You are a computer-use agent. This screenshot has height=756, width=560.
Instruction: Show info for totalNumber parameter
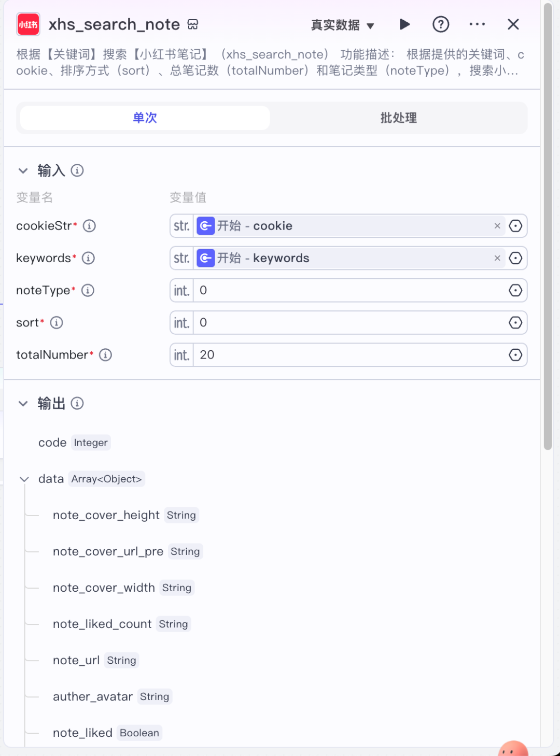click(106, 355)
